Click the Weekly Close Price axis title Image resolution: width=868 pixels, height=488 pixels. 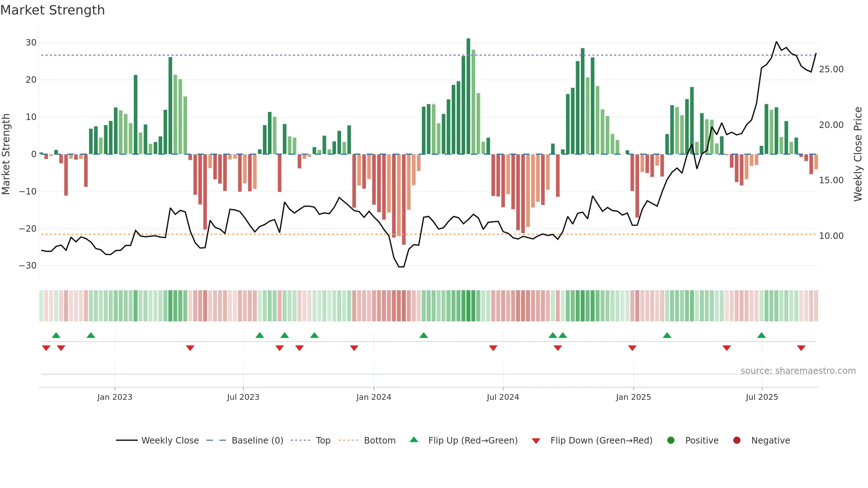858,154
